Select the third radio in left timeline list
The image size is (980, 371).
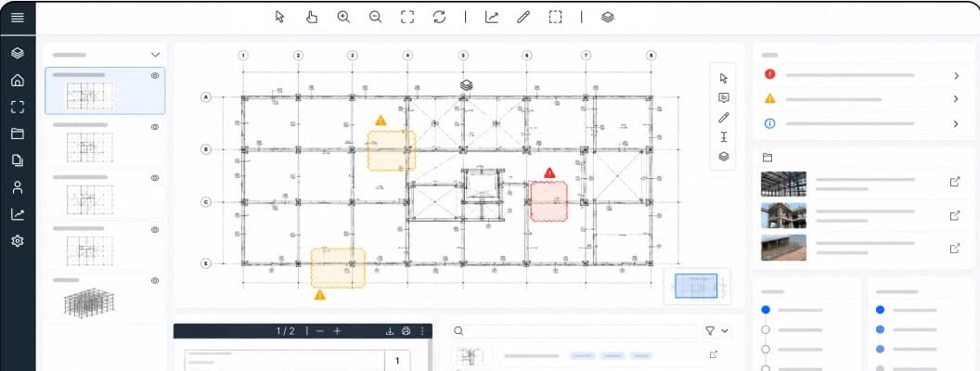coord(766,349)
